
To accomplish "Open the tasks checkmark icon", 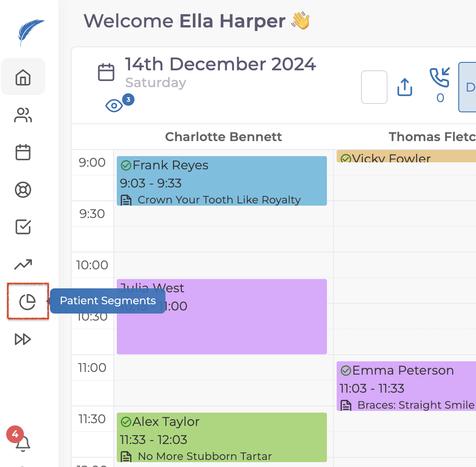I will pos(23,227).
